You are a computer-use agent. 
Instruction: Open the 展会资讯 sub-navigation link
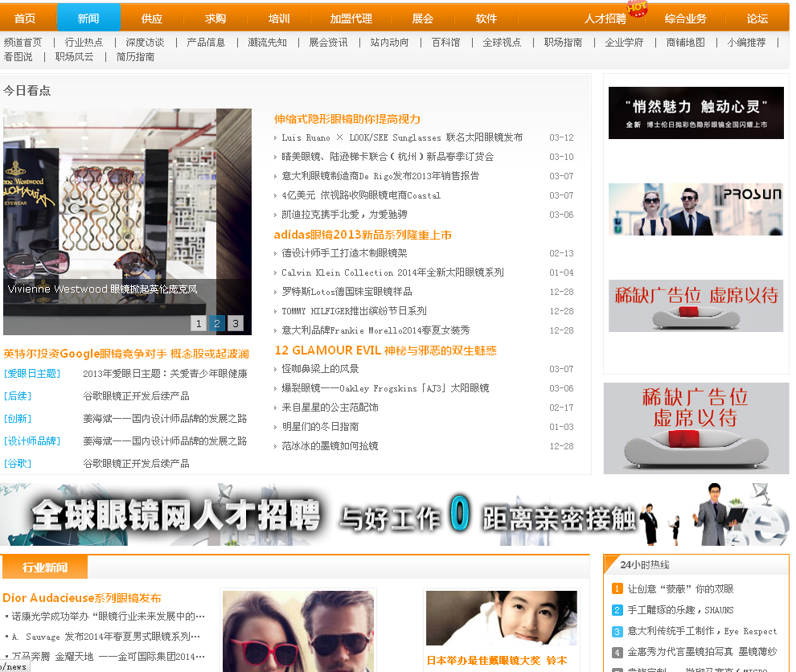tap(328, 42)
